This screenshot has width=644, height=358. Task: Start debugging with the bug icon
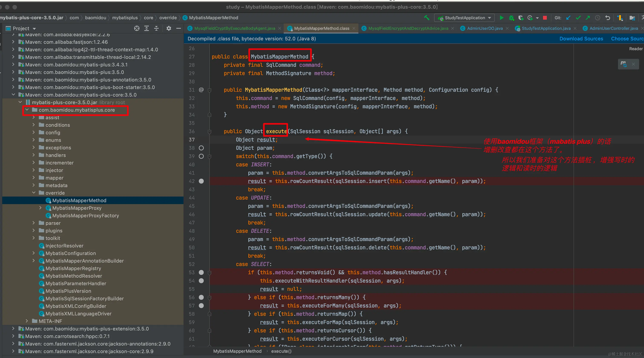coord(512,18)
